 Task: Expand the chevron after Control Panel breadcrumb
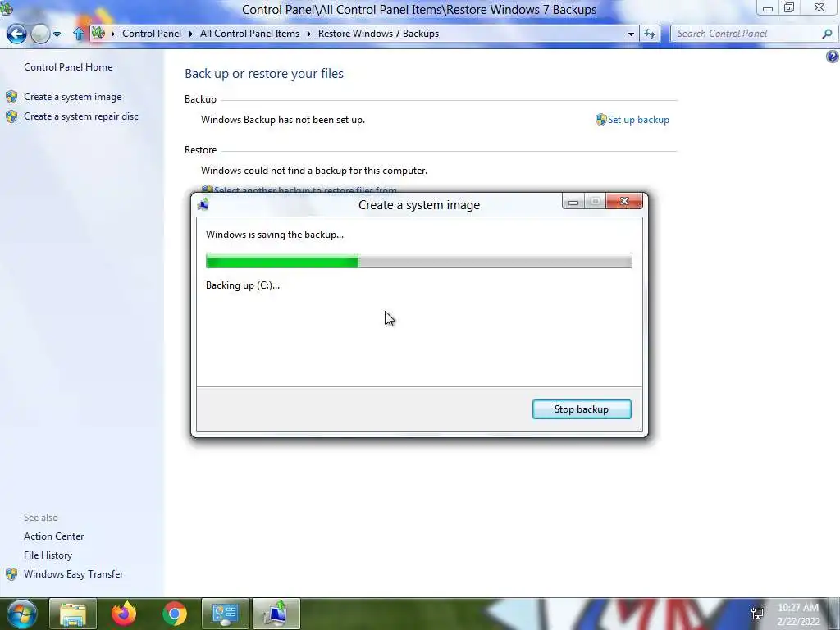click(190, 34)
